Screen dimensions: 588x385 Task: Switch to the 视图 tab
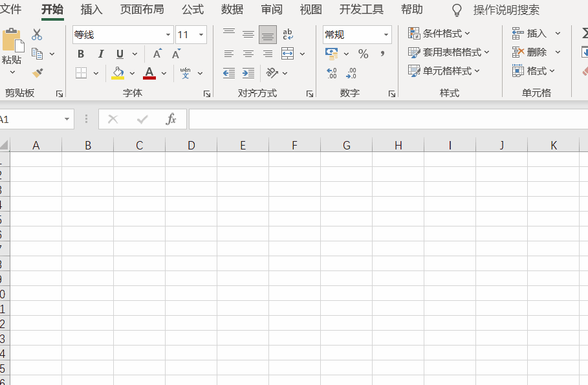(311, 9)
